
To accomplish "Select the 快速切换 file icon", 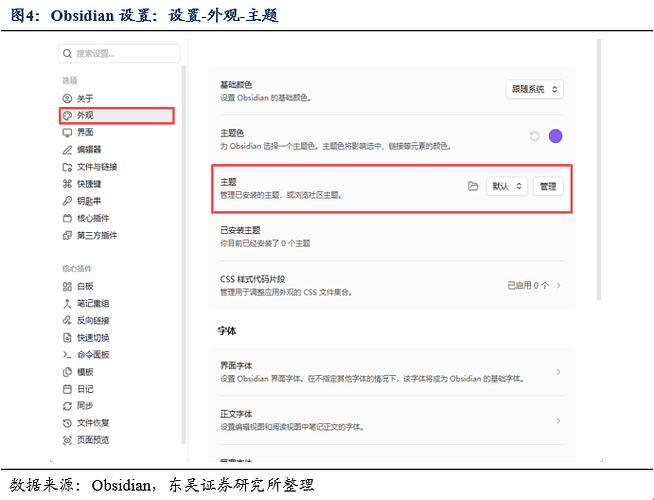I will 67,338.
